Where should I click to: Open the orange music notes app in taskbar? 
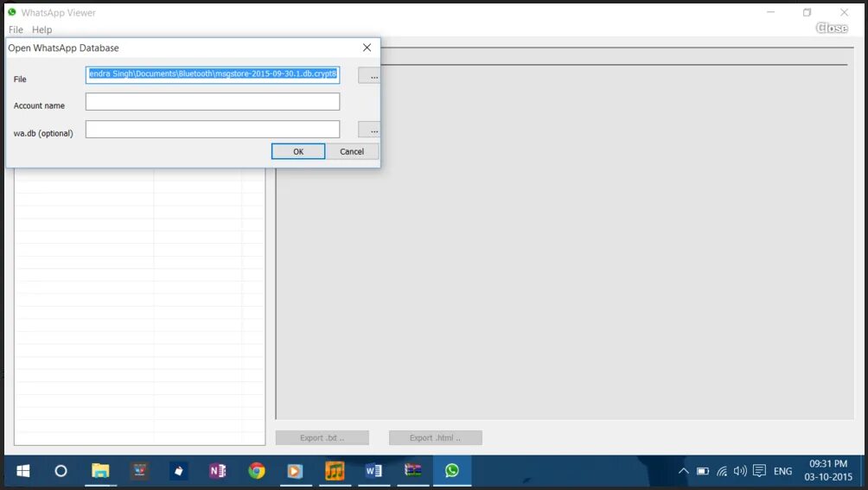(335, 471)
